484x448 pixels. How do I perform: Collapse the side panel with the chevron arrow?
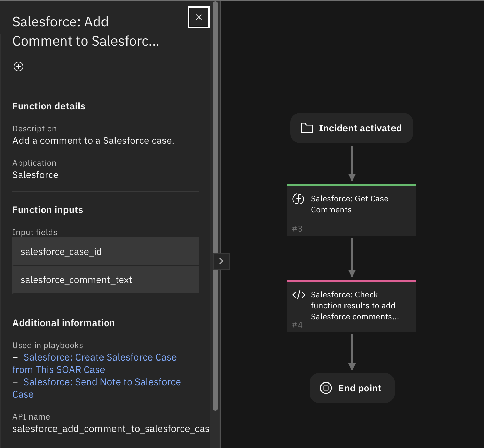coord(221,261)
